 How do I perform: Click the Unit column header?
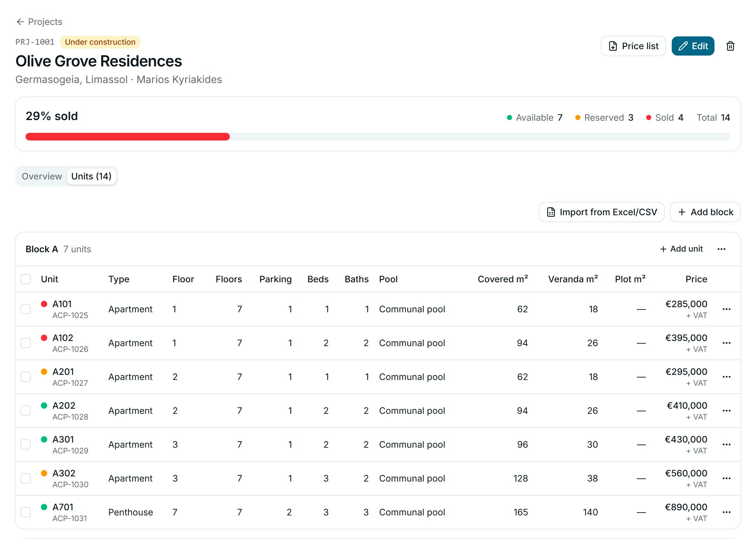click(49, 279)
